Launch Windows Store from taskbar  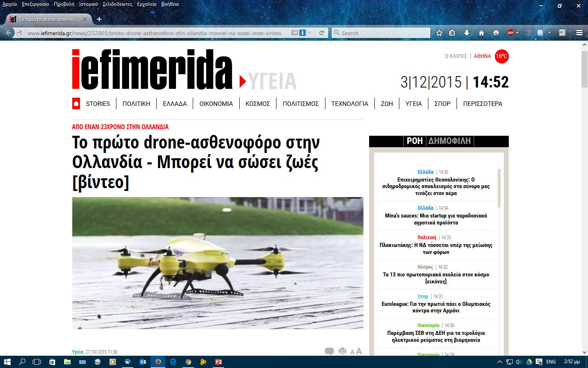coord(52,362)
